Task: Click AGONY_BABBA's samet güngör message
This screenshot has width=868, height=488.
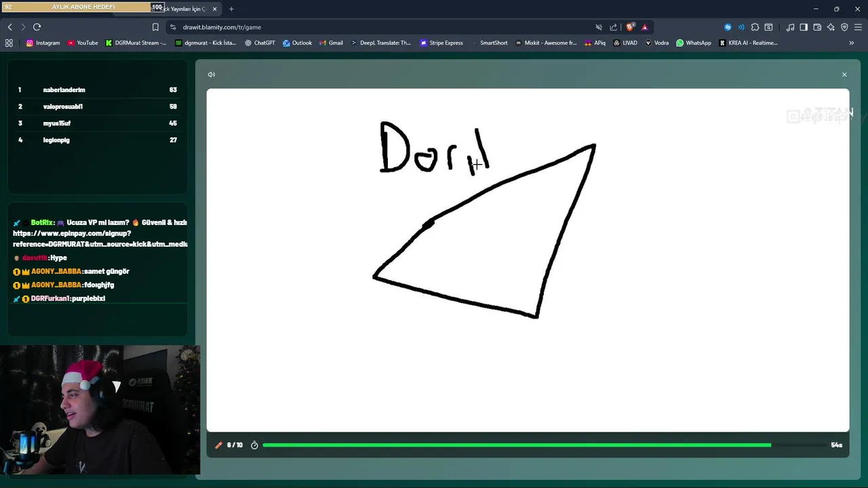Action: 71,271
